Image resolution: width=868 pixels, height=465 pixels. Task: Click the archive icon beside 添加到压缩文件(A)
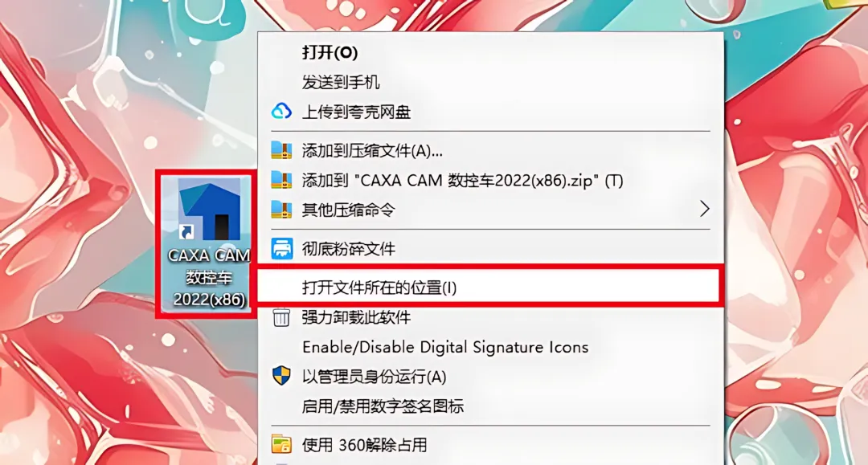point(281,150)
